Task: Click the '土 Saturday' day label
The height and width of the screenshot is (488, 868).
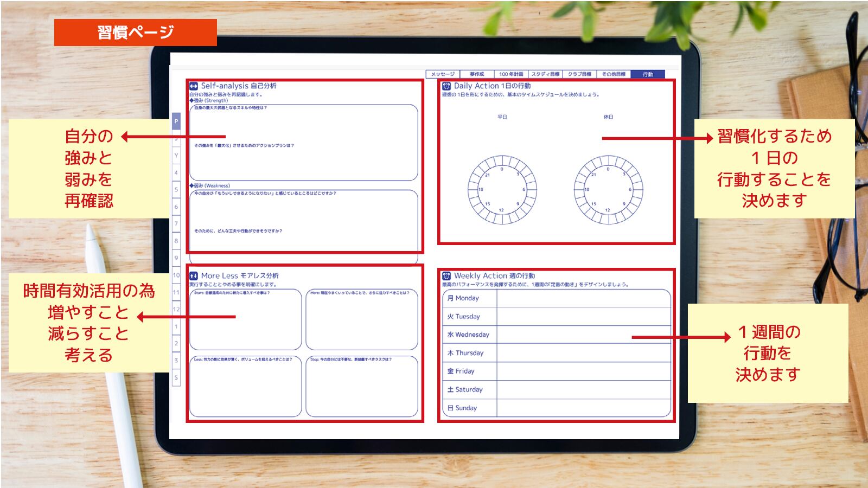Action: point(465,389)
